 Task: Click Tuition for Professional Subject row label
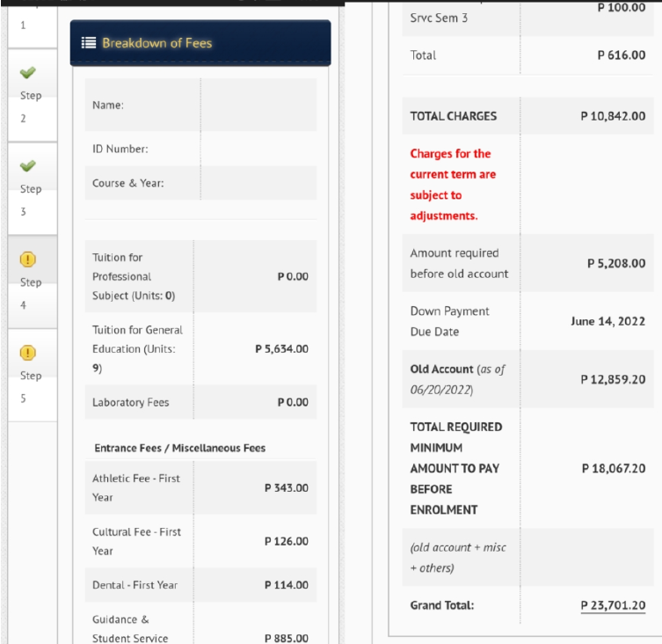point(134,276)
